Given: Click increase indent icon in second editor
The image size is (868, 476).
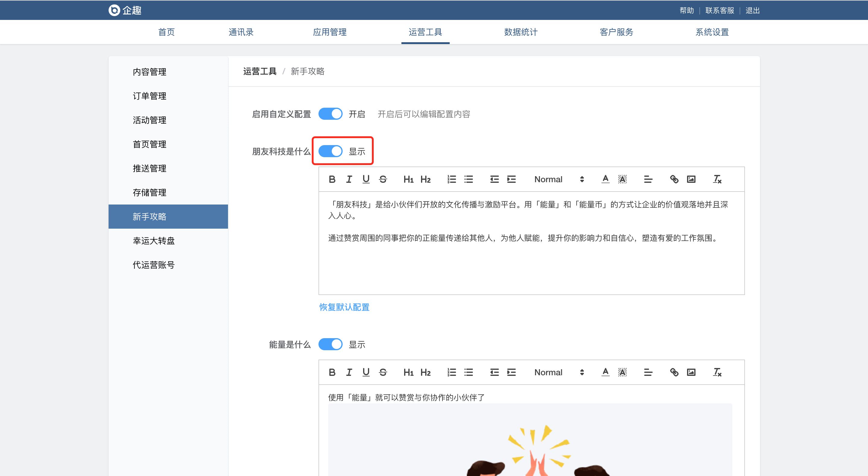Looking at the screenshot, I should pyautogui.click(x=512, y=373).
